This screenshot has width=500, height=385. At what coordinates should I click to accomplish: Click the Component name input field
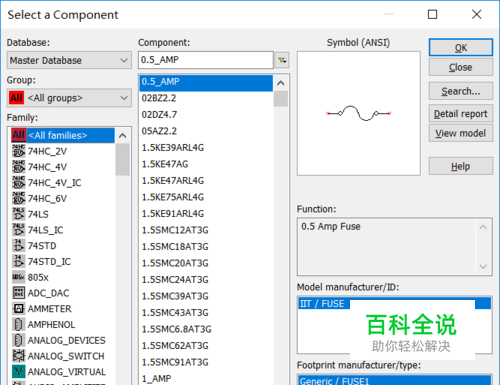(206, 60)
